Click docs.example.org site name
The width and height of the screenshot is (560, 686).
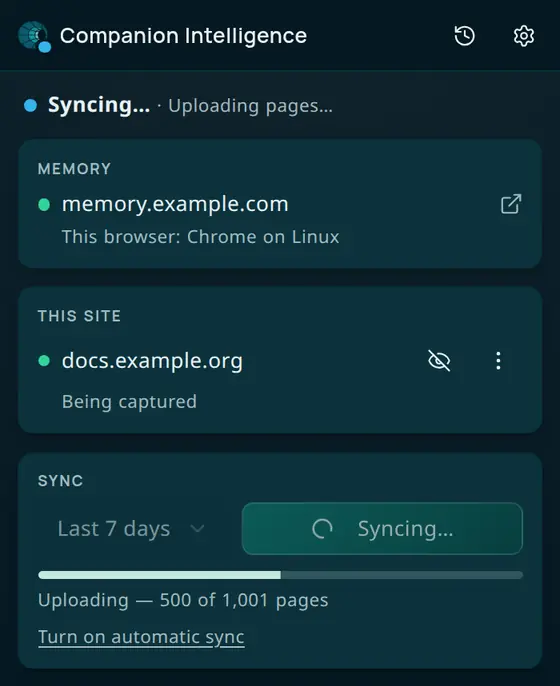coord(152,361)
